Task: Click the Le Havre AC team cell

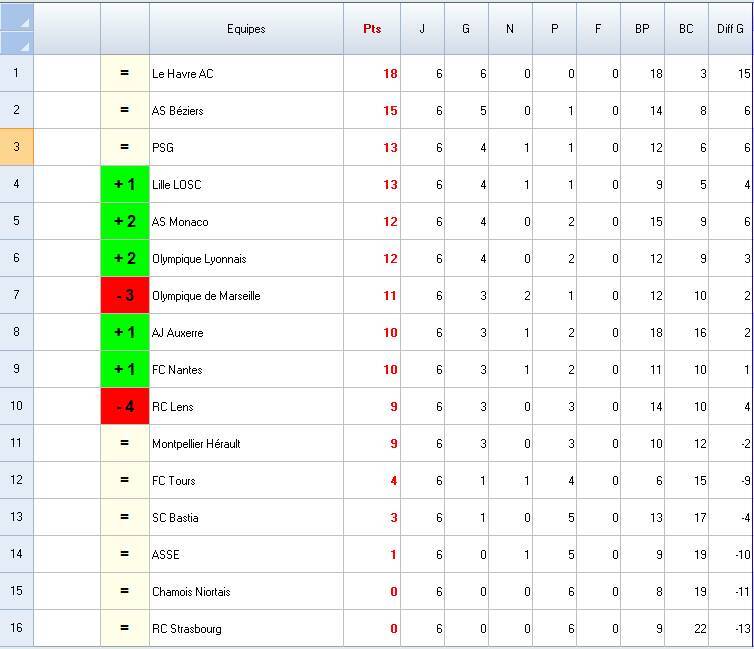Action: [246, 74]
